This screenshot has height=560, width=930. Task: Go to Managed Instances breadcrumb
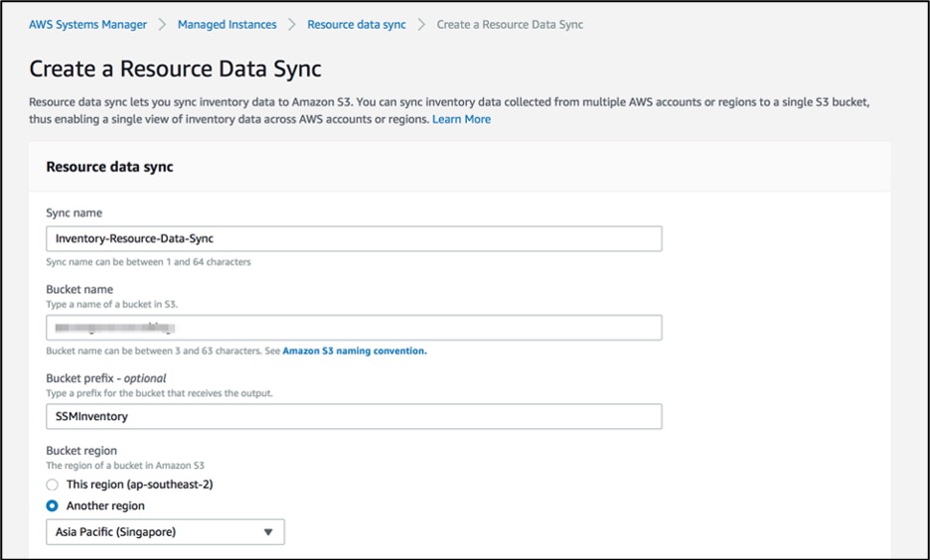[228, 25]
